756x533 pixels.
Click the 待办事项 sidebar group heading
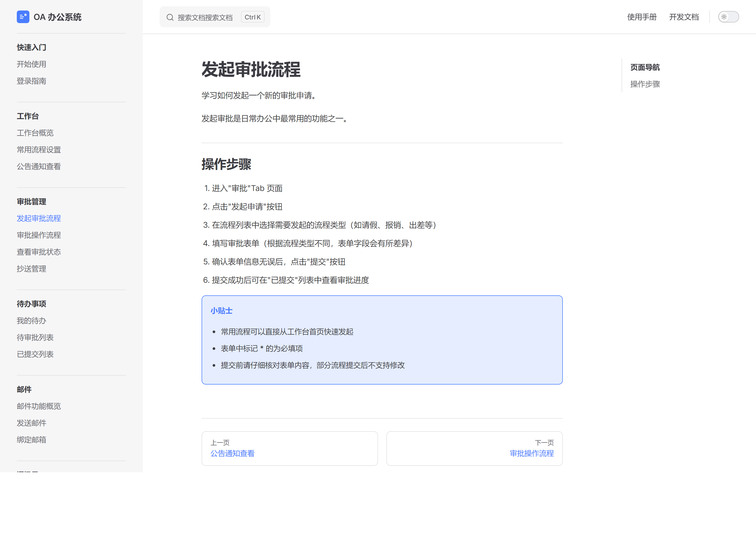coord(31,304)
